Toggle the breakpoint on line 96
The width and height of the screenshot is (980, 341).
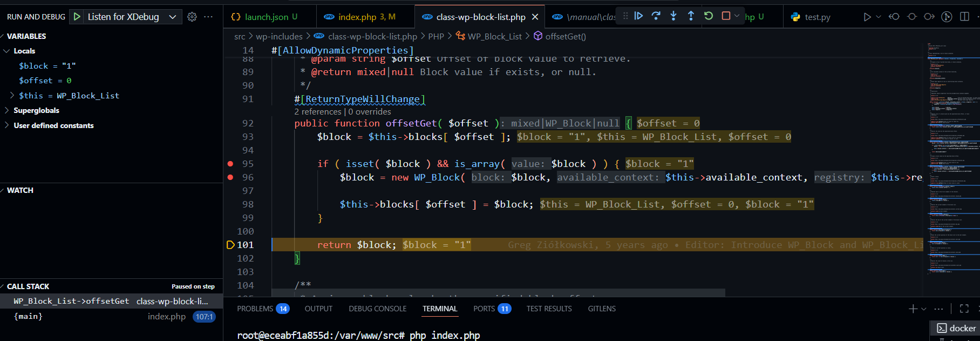point(230,177)
